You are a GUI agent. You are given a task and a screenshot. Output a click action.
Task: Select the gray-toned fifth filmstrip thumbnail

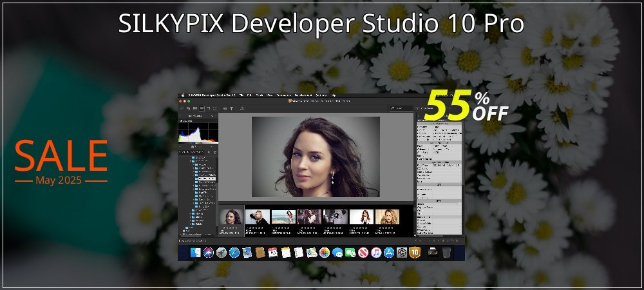tap(336, 217)
